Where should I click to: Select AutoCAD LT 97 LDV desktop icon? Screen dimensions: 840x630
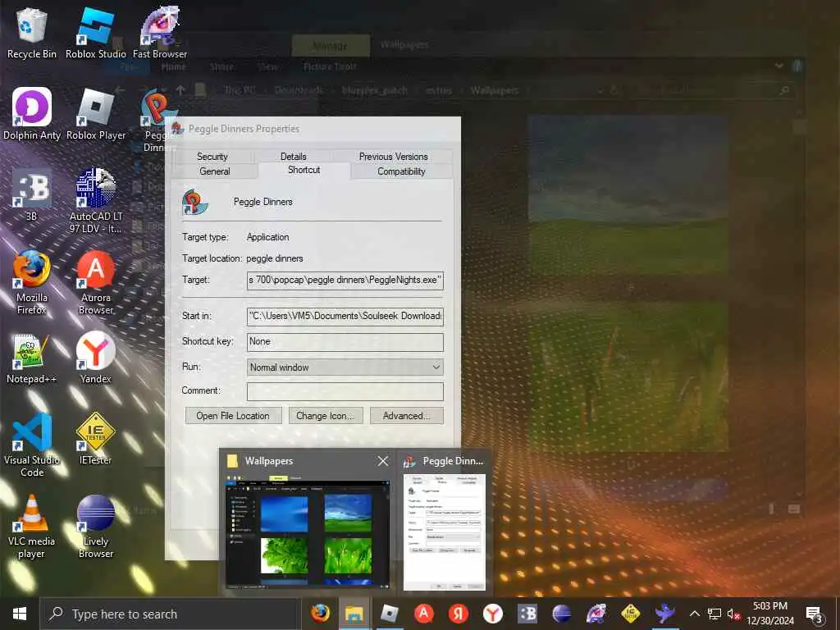(x=96, y=200)
